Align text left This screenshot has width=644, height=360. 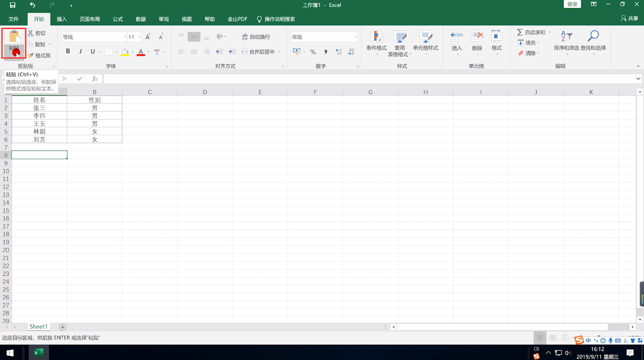[x=181, y=52]
